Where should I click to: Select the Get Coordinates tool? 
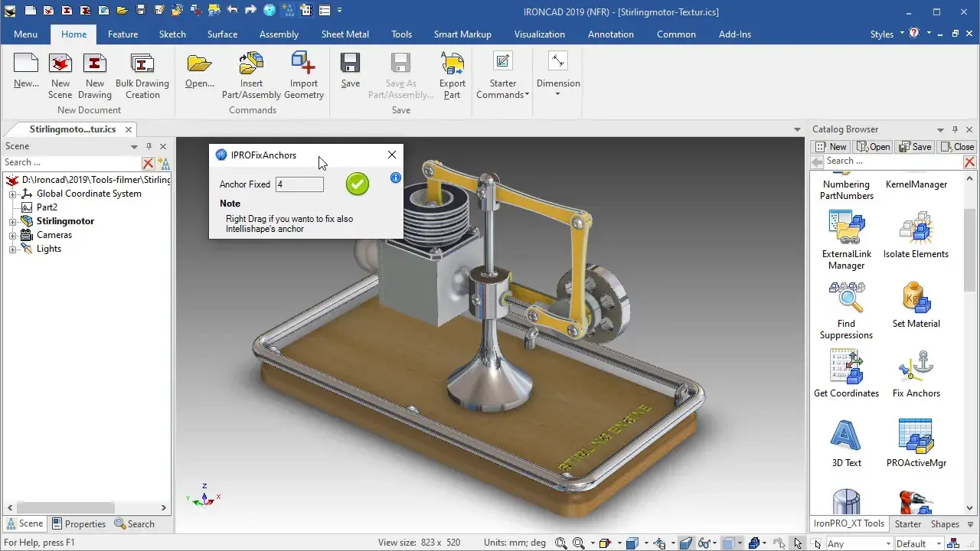click(x=846, y=374)
